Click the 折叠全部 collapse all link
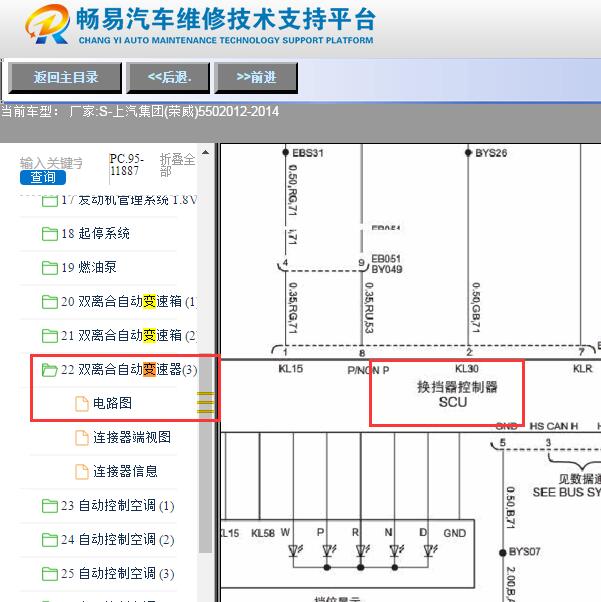Viewport: 601px width, 602px height. coord(177,165)
